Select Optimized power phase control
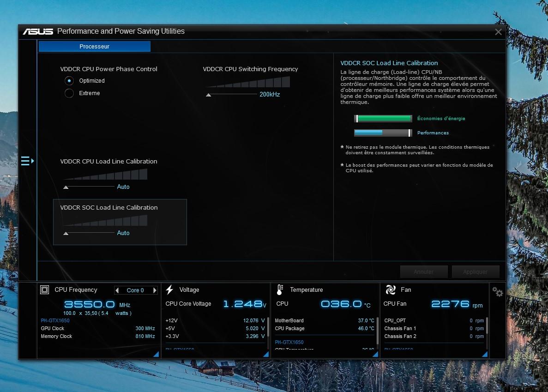 pos(69,81)
